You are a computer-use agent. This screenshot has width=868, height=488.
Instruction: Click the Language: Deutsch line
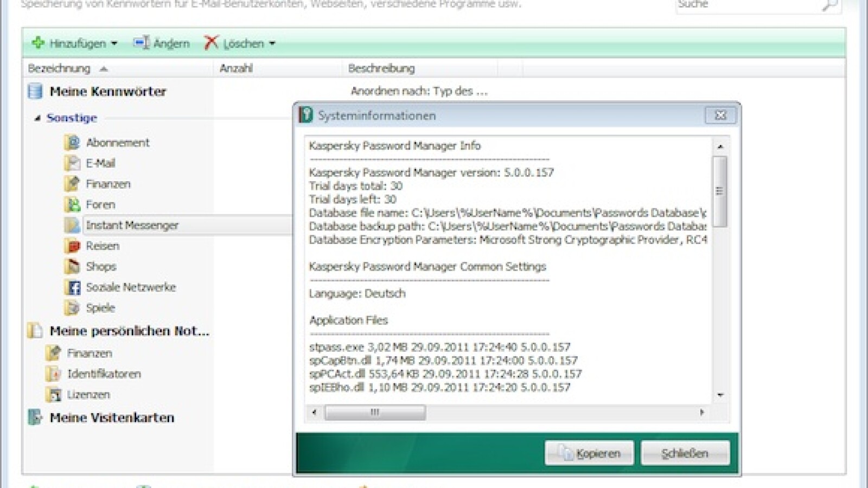pyautogui.click(x=357, y=293)
